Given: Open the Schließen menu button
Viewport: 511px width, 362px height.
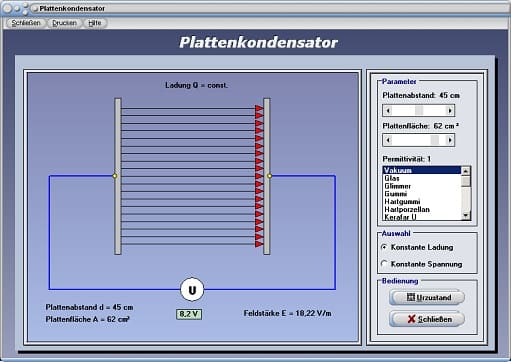Looking at the screenshot, I should (x=26, y=23).
